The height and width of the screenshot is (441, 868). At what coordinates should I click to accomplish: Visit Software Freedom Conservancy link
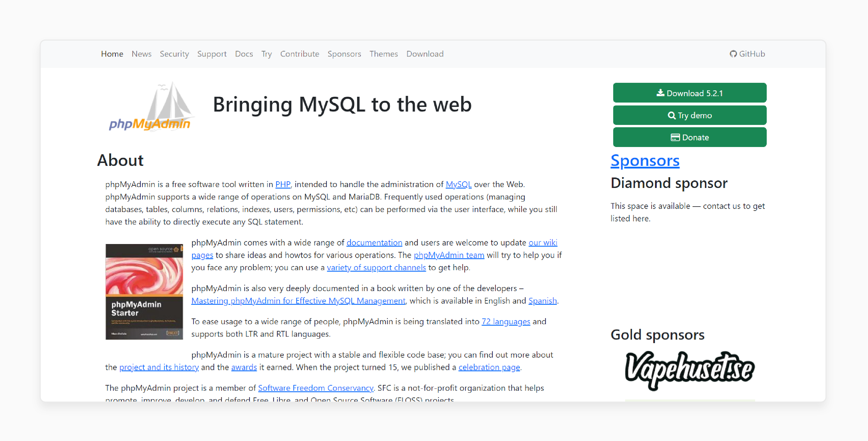pyautogui.click(x=316, y=388)
